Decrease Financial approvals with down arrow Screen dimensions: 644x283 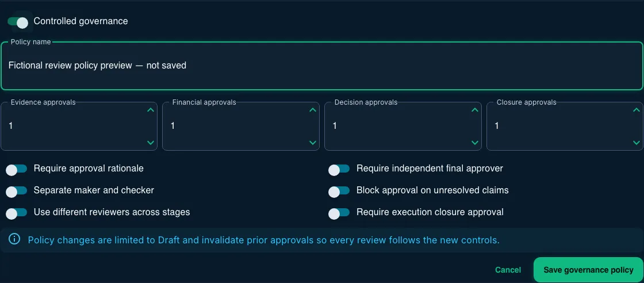[x=313, y=143]
